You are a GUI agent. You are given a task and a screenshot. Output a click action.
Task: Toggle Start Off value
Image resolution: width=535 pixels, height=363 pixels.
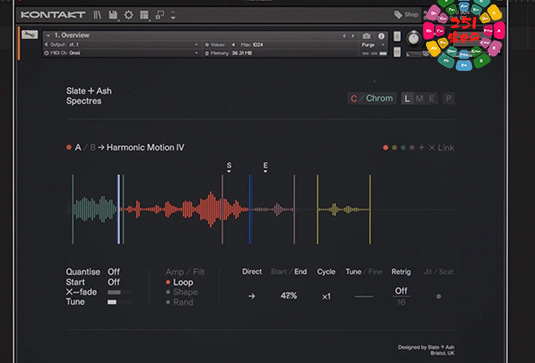click(114, 282)
